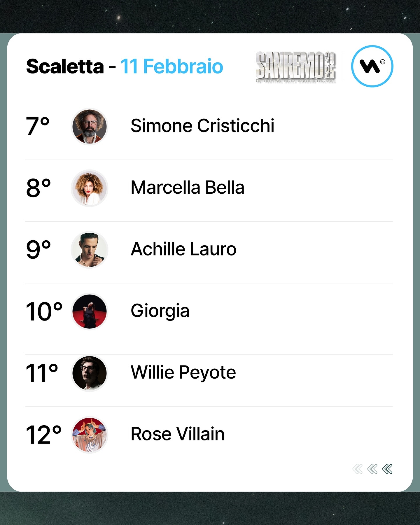The height and width of the screenshot is (525, 420).
Task: Select the 7° position number
Action: 38,126
